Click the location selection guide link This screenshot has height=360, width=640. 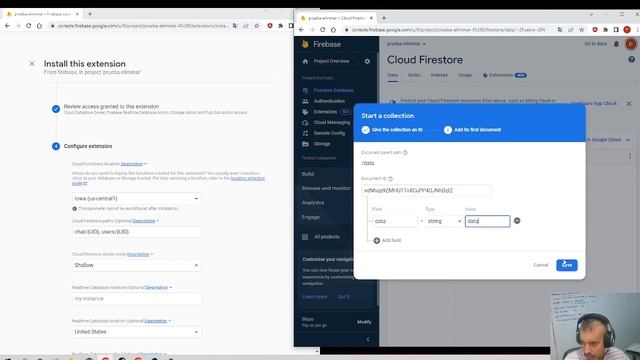tap(247, 178)
